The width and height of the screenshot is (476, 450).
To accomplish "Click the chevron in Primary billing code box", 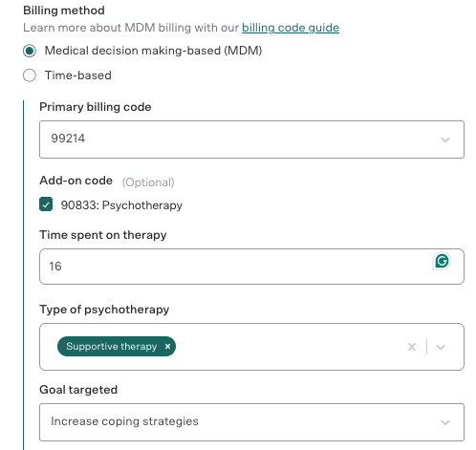I will tap(445, 139).
